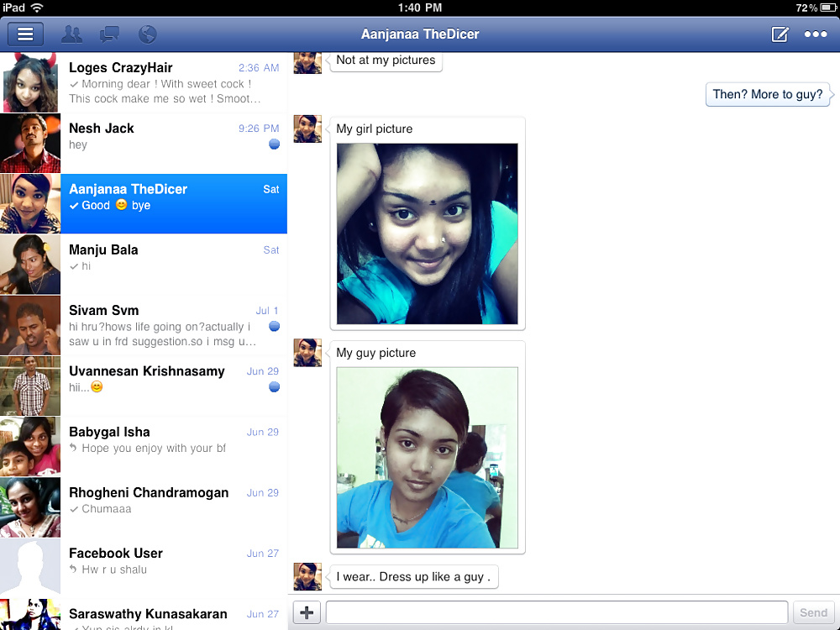Screen dimensions: 840x630
Task: Open the hamburger menu button
Action: pyautogui.click(x=25, y=34)
